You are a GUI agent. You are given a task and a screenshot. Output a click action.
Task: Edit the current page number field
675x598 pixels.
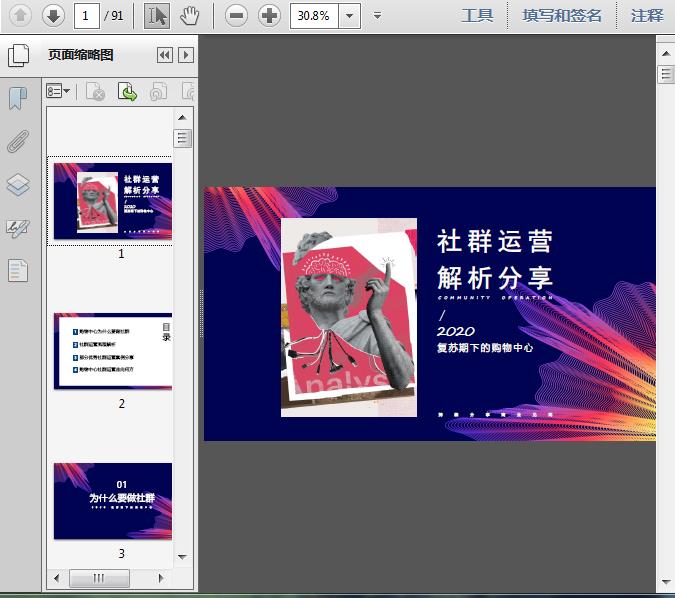[x=87, y=16]
